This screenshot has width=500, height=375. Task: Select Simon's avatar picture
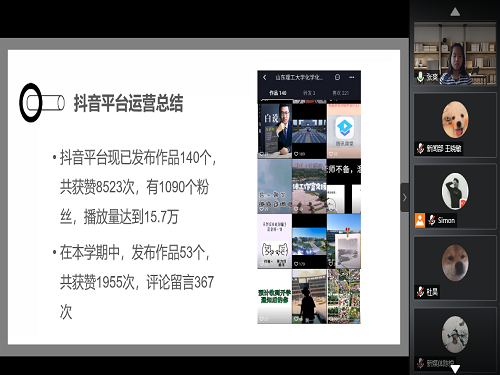coord(455,191)
